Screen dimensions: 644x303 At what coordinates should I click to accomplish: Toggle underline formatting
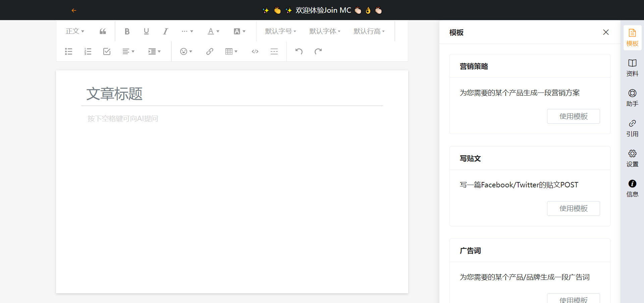coord(146,32)
